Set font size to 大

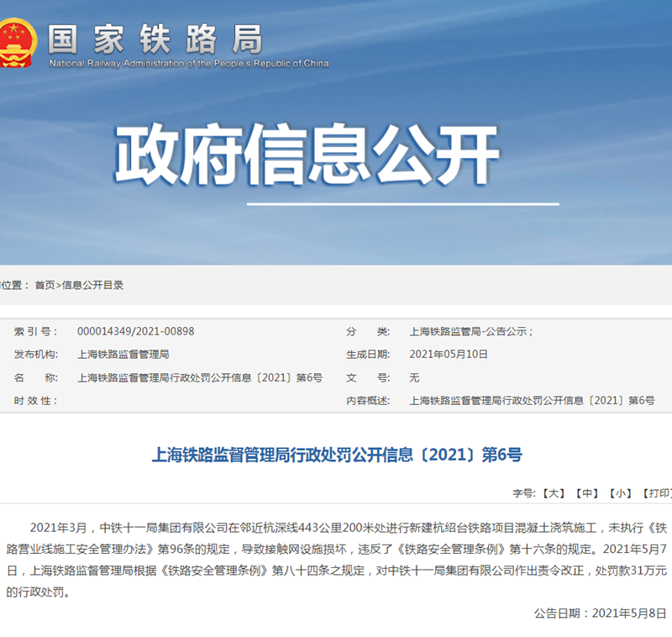(554, 493)
